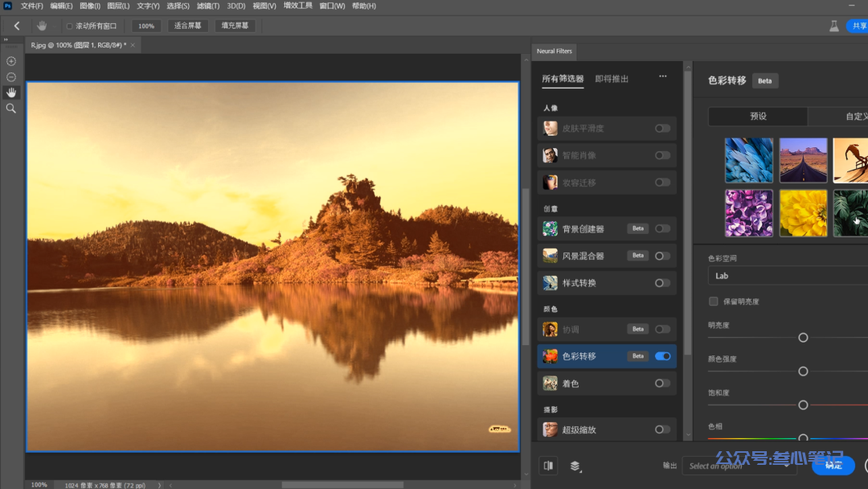
Task: Click the skin smoothing filter icon
Action: point(550,129)
